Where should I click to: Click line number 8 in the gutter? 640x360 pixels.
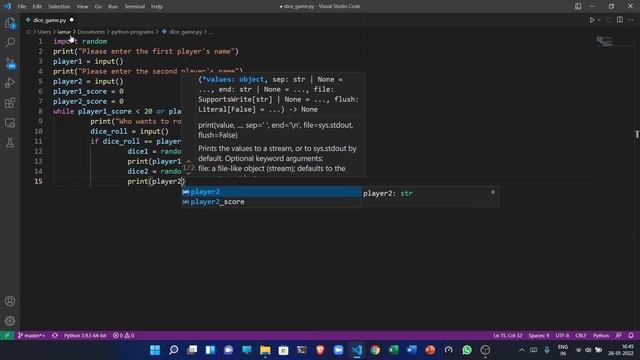click(x=40, y=111)
